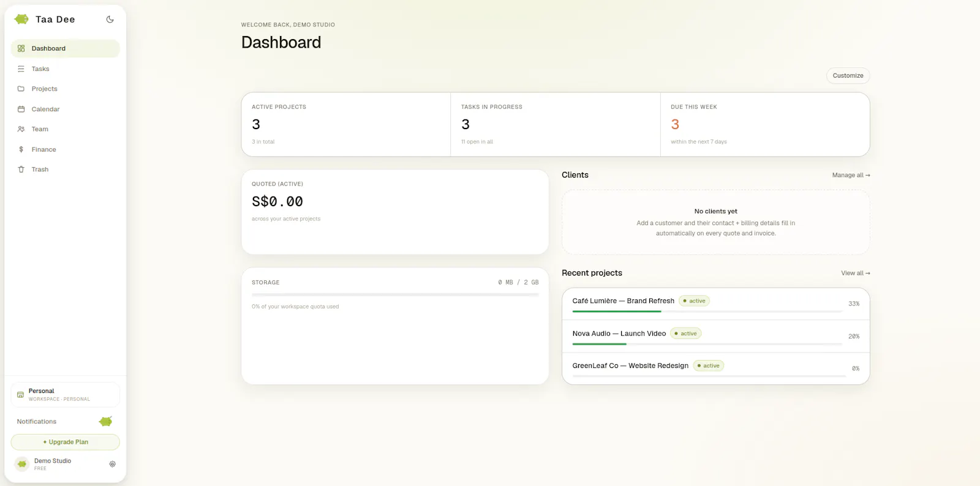
Task: Click Manage all clients link
Action: (x=851, y=175)
